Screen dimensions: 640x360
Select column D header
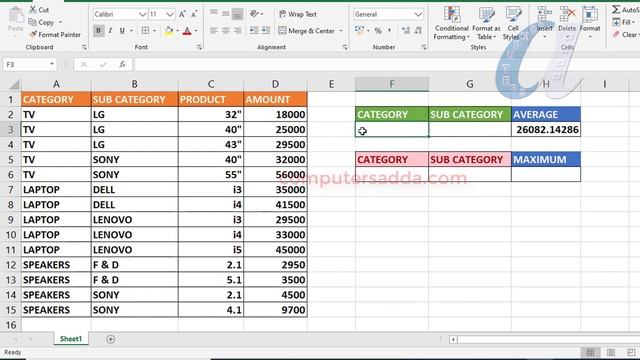[x=276, y=84]
